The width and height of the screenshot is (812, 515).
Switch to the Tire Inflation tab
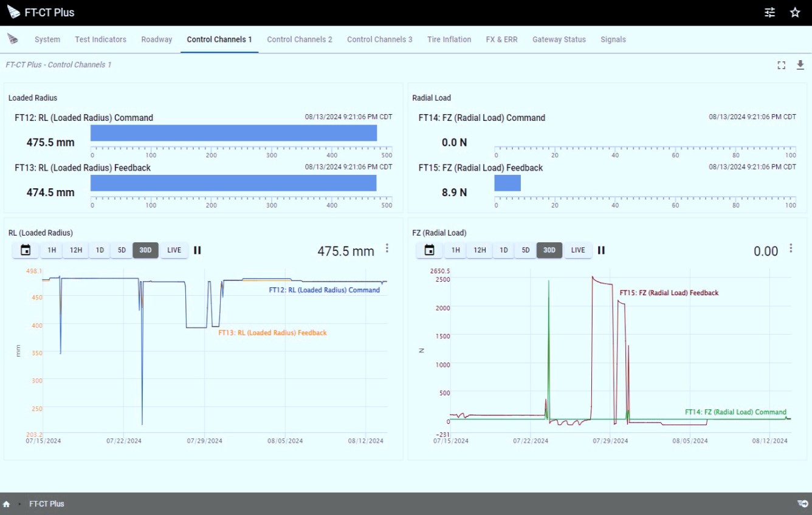[x=449, y=39]
